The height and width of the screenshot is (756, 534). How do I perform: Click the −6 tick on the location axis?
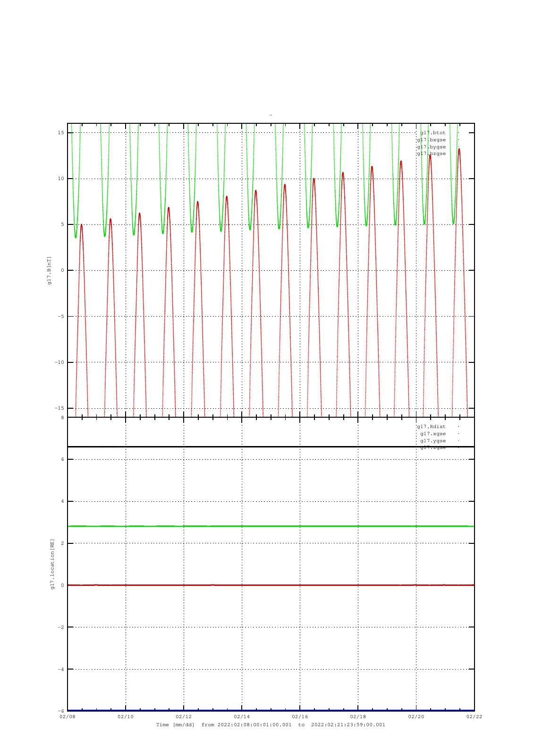(61, 711)
